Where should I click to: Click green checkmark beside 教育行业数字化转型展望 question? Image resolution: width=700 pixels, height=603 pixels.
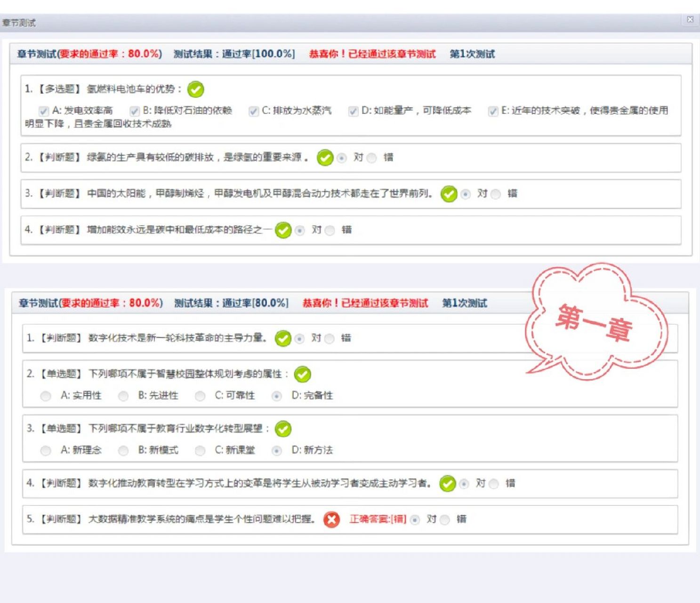click(x=283, y=429)
